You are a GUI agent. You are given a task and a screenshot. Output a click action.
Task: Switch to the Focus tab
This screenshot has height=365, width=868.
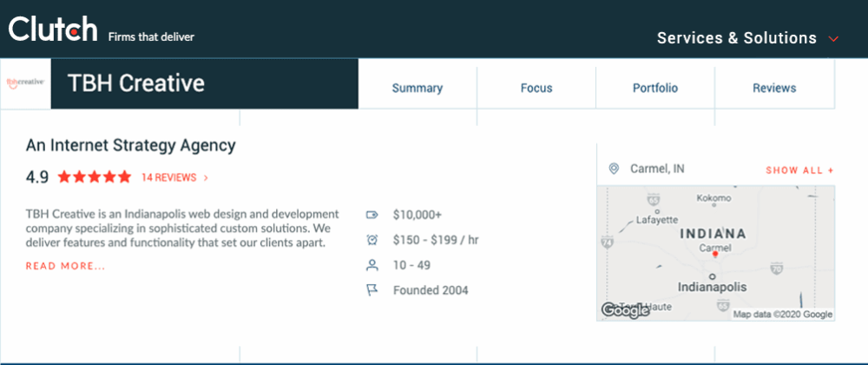coord(536,88)
